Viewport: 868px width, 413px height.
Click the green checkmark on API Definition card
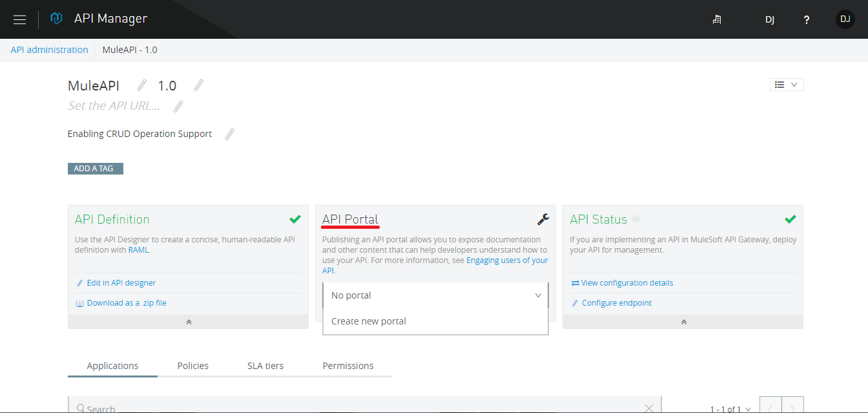(295, 218)
